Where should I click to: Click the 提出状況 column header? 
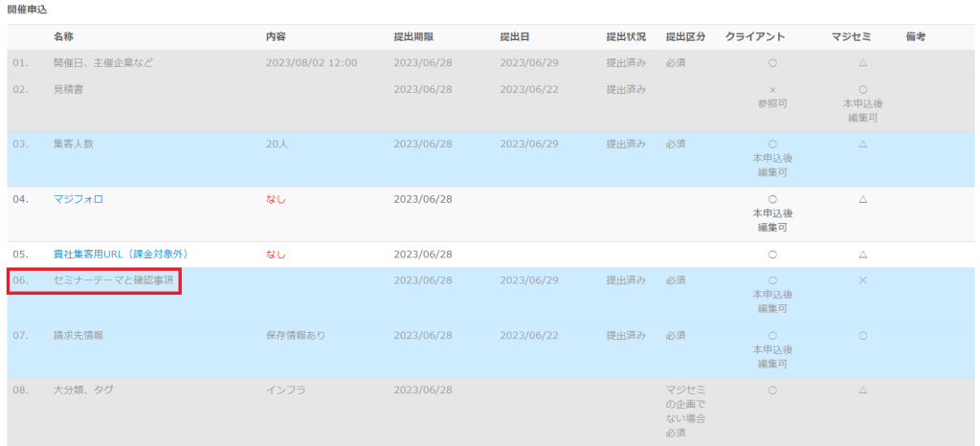(x=626, y=36)
